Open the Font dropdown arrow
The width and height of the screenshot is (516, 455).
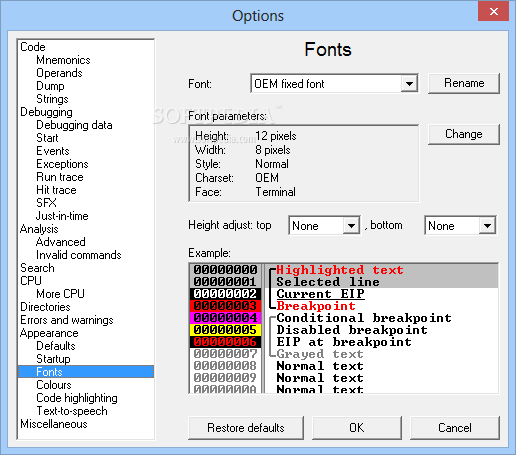pyautogui.click(x=409, y=84)
